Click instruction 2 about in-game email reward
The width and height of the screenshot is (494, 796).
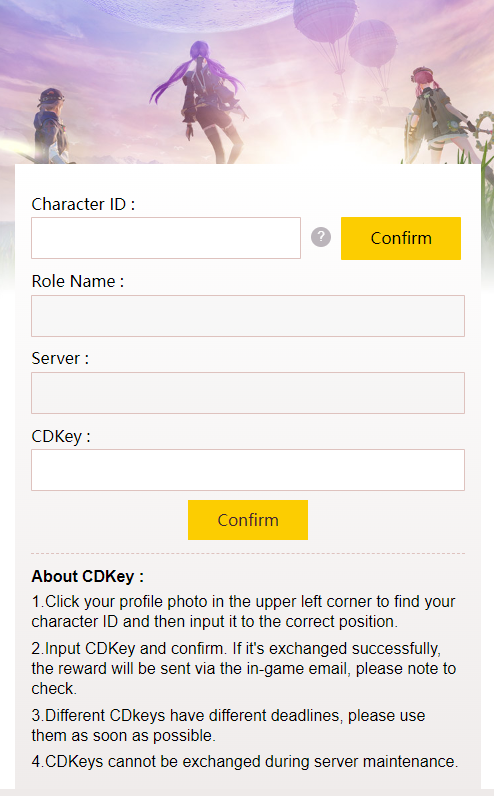(244, 668)
